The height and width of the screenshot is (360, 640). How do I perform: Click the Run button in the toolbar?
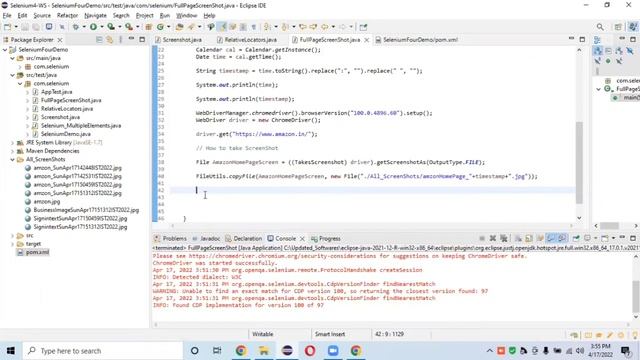(93, 27)
